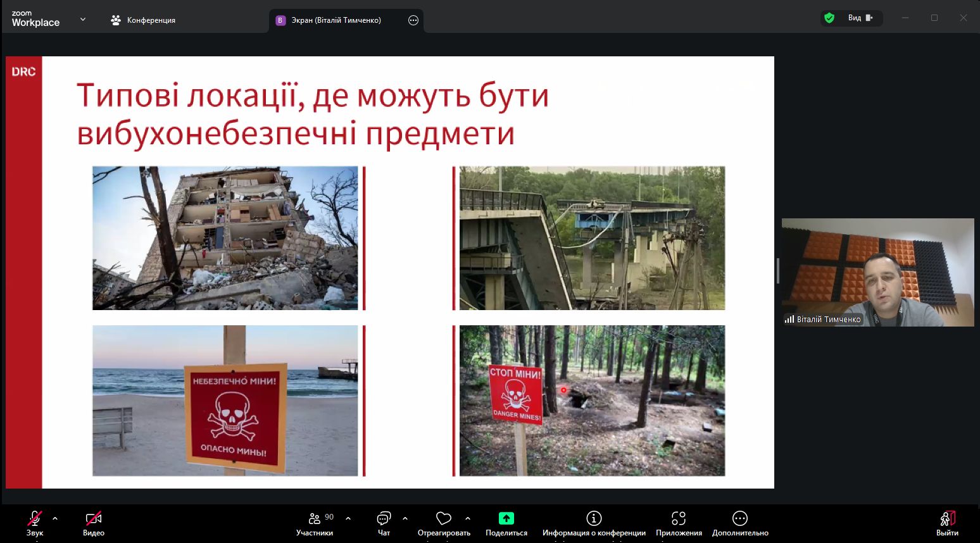Click Выйти to leave the meeting
Screen dimensions: 980x543
(x=947, y=519)
